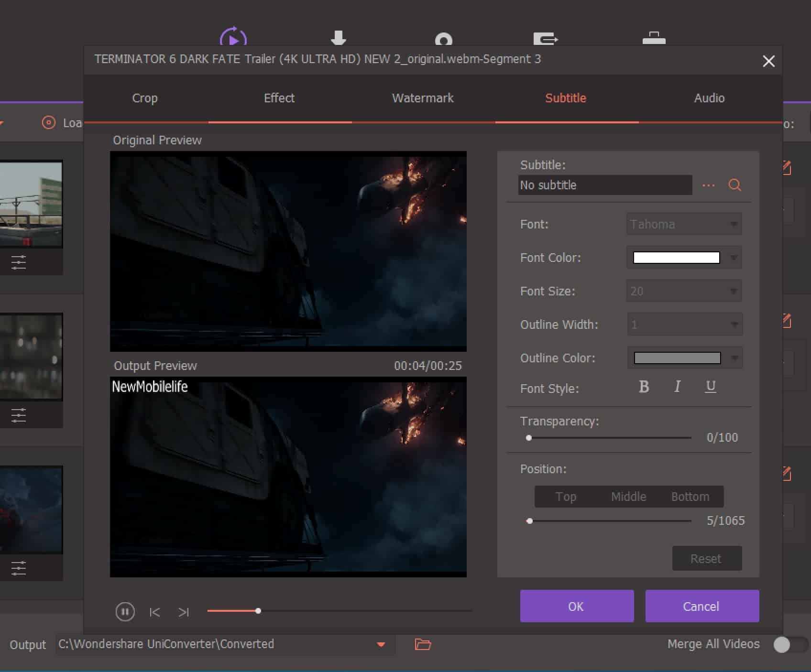Open settings sliders icon under second video thumbnail

[19, 415]
